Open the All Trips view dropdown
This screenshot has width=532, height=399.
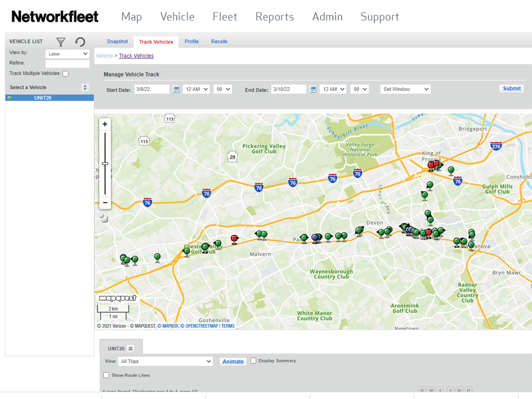[165, 361]
